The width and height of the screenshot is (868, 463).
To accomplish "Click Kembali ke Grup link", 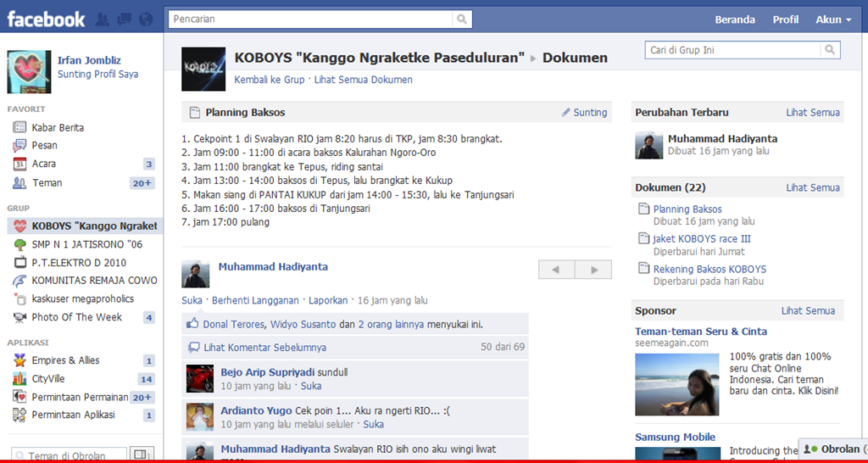I will 269,80.
